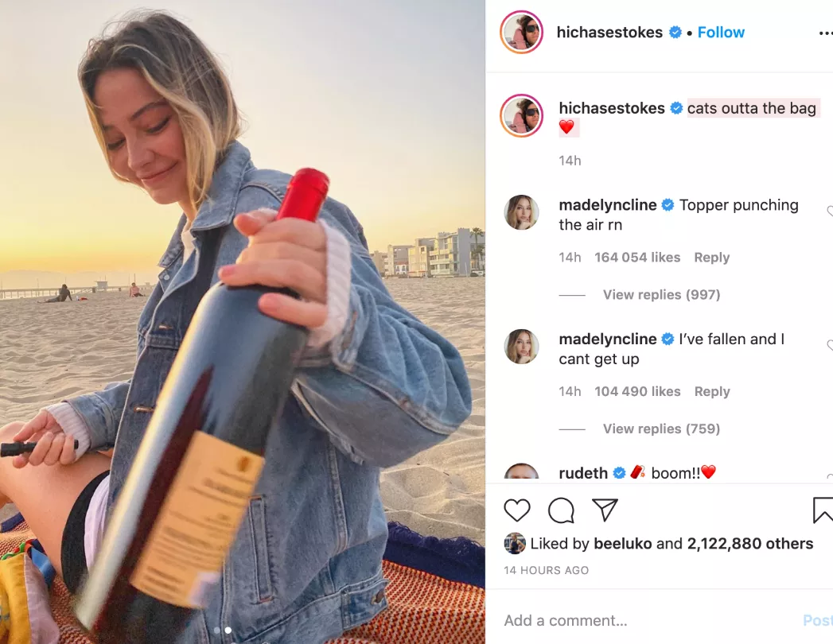Open the rudeth username link
The width and height of the screenshot is (833, 644).
[x=583, y=473]
